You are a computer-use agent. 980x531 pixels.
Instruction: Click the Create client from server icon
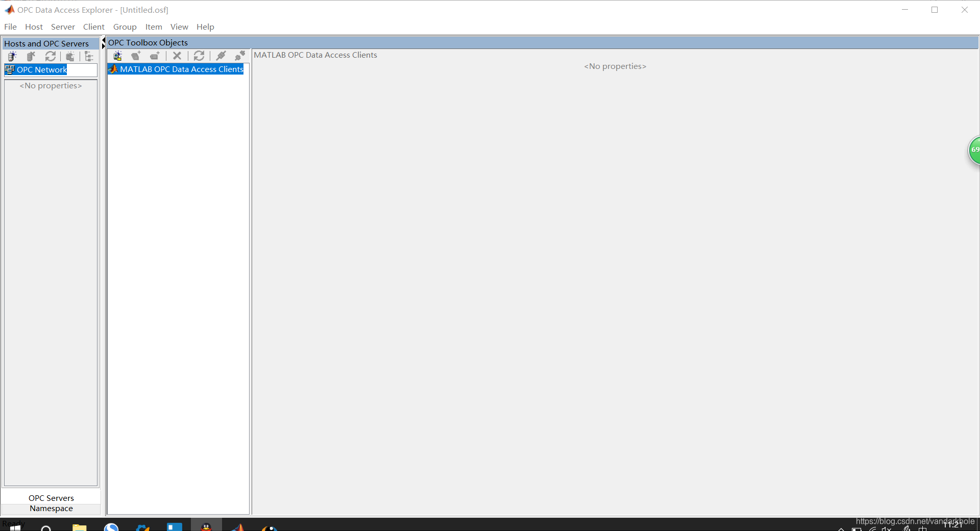[x=70, y=56]
